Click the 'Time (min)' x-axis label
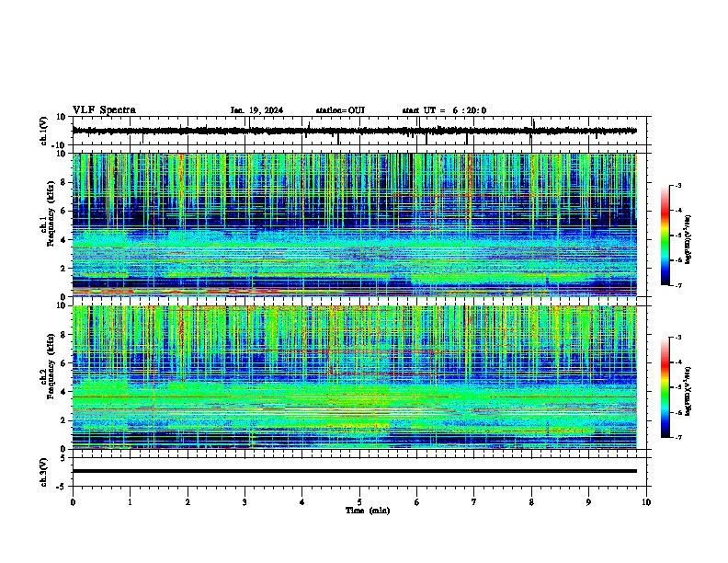The width and height of the screenshot is (728, 563). 368,511
